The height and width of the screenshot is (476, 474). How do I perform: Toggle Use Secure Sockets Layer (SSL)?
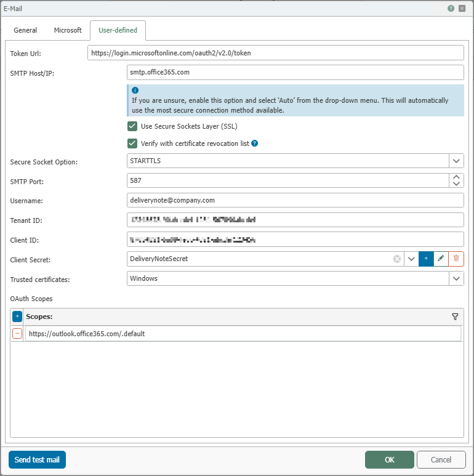click(x=132, y=126)
